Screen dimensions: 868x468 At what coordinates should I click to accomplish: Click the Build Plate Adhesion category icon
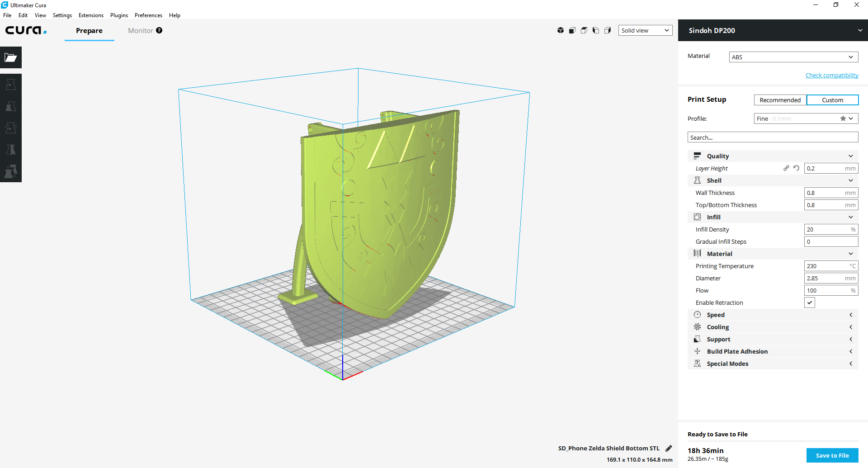[x=697, y=351]
